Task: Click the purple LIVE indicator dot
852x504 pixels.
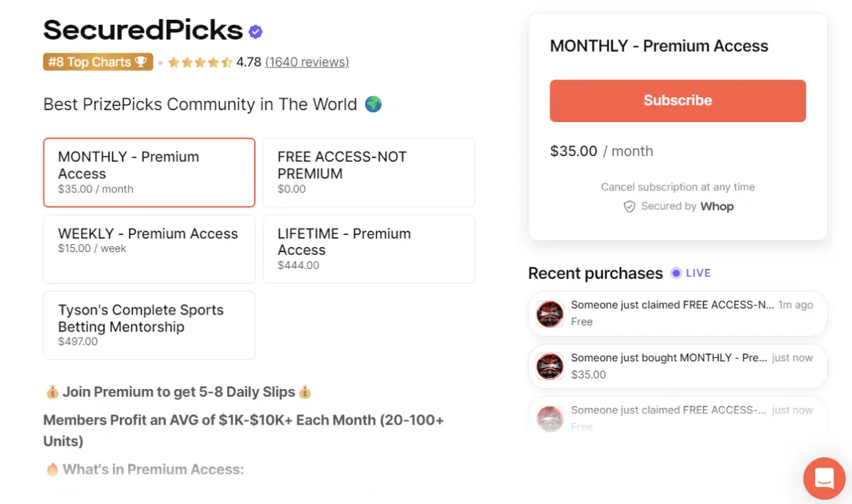Action: coord(675,273)
